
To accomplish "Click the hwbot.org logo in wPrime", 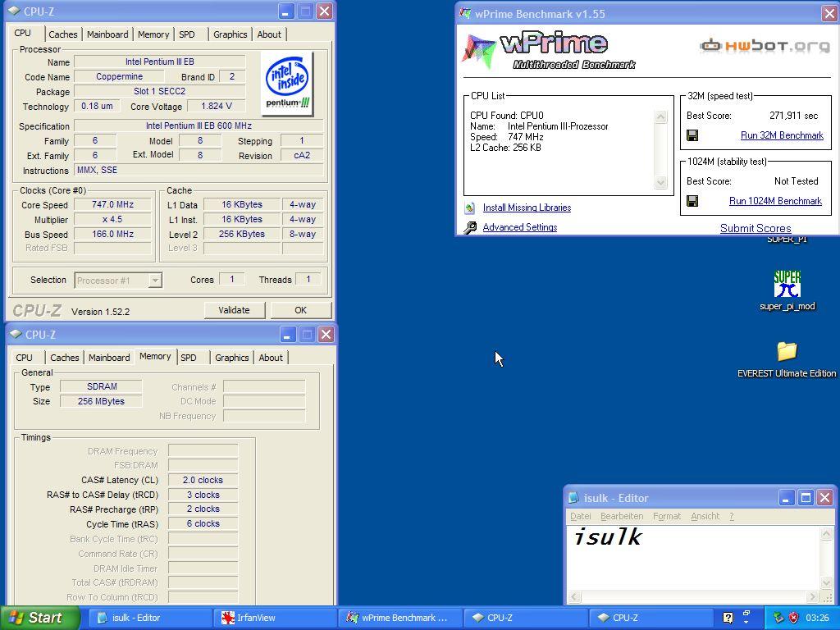I will 765,46.
